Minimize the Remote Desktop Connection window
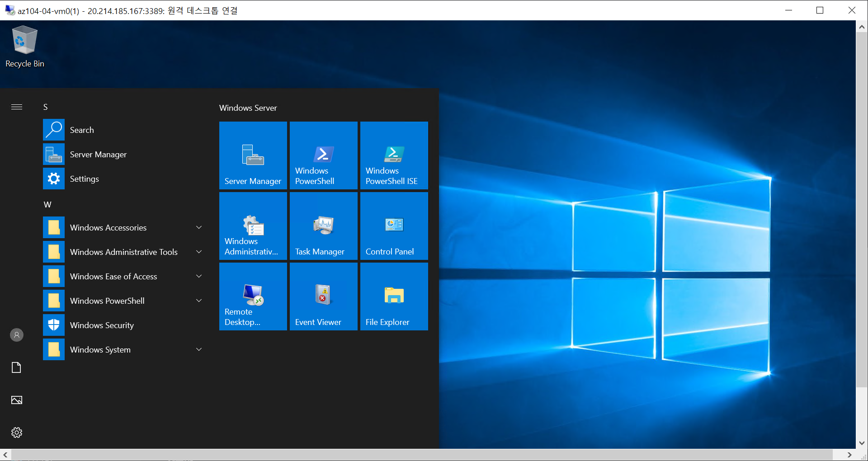 789,10
